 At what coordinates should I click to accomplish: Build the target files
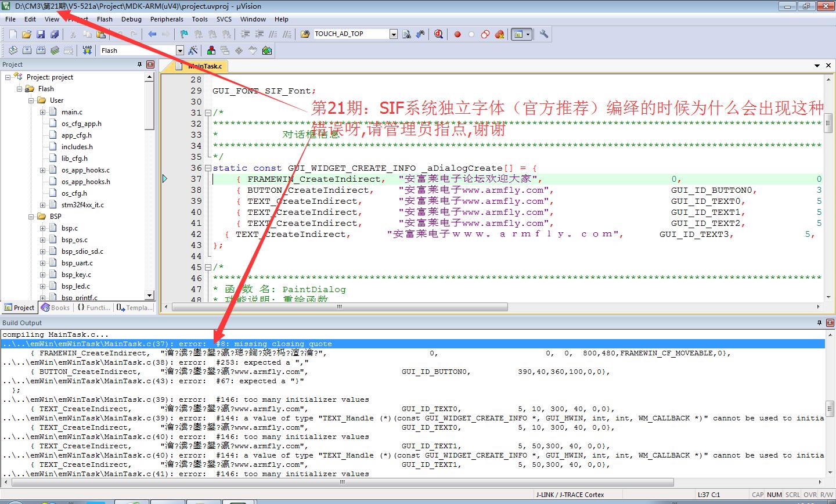pyautogui.click(x=27, y=51)
